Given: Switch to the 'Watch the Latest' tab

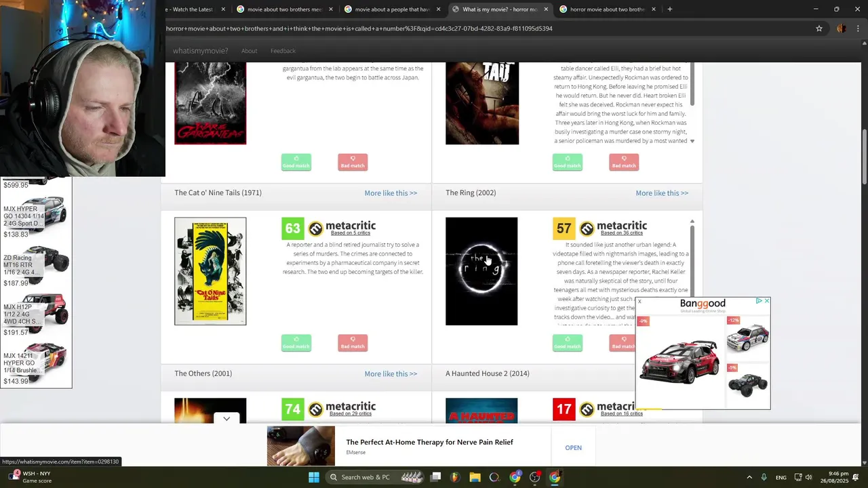Looking at the screenshot, I should click(197, 9).
